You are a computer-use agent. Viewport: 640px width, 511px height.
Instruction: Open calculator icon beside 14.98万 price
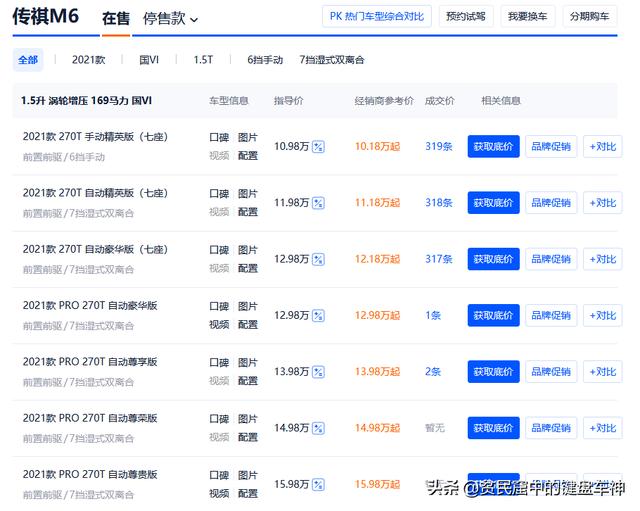tap(318, 428)
